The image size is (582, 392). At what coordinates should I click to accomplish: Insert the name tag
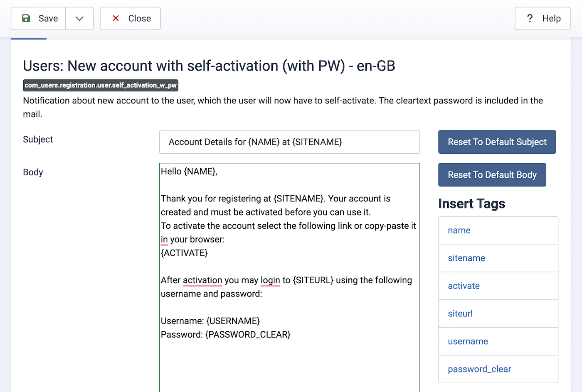pyautogui.click(x=459, y=230)
